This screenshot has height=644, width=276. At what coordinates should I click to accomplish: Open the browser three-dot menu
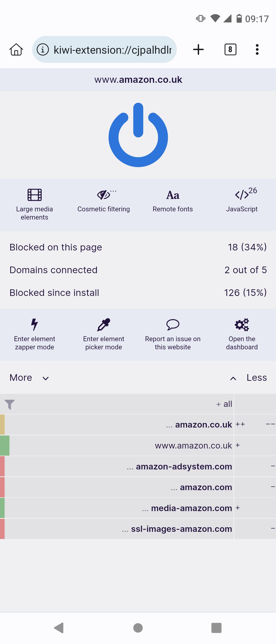(257, 50)
